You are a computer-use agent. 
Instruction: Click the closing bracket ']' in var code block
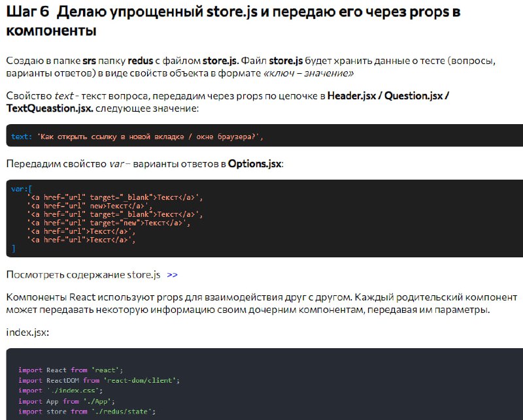(13, 248)
